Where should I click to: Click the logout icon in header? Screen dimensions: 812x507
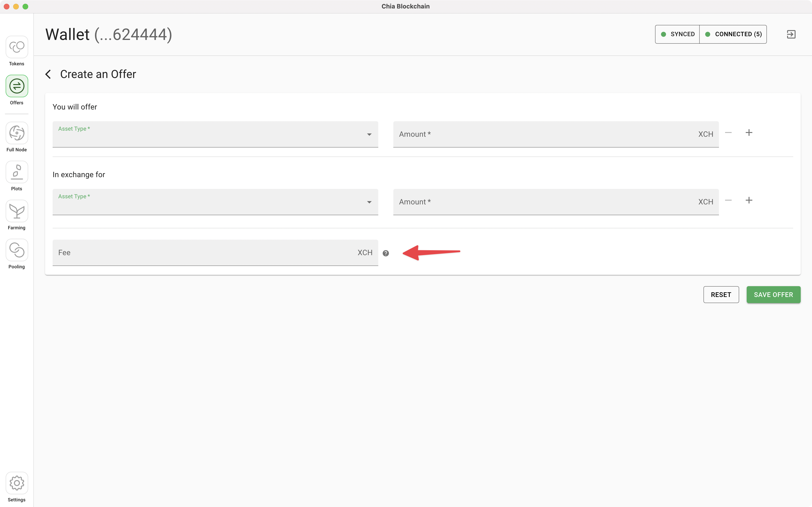[791, 34]
